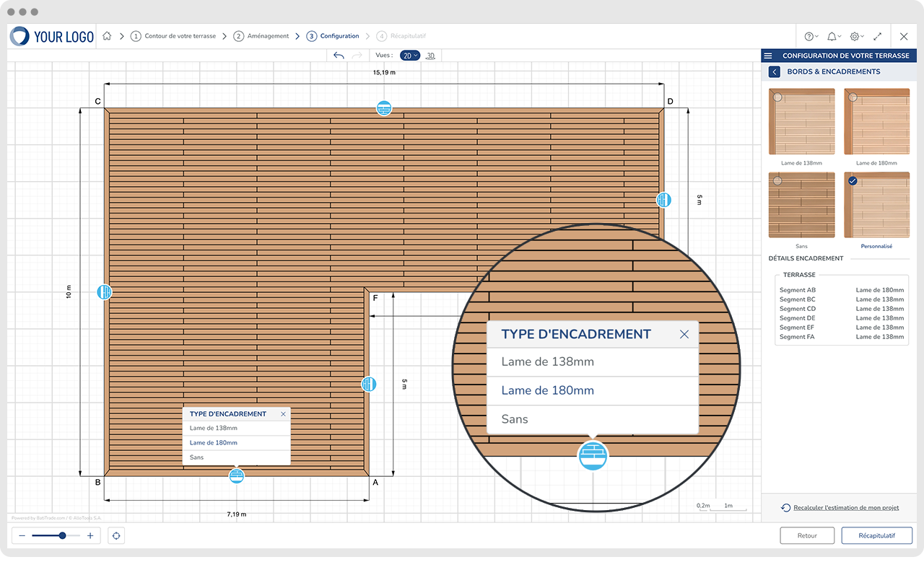The image size is (924, 588).
Task: Open the notifications bell menu
Action: [833, 36]
